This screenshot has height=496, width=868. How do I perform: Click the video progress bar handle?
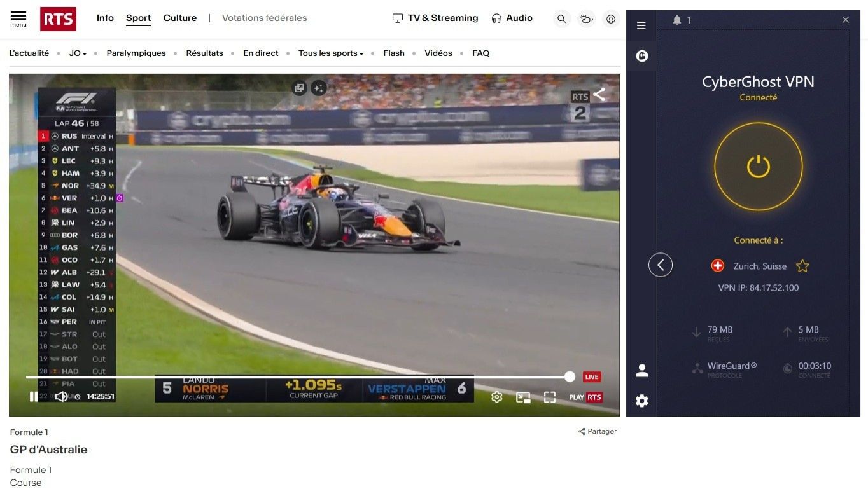click(570, 377)
